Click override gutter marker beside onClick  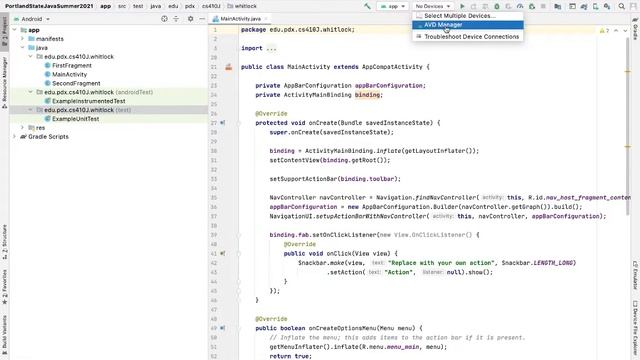tap(222, 253)
